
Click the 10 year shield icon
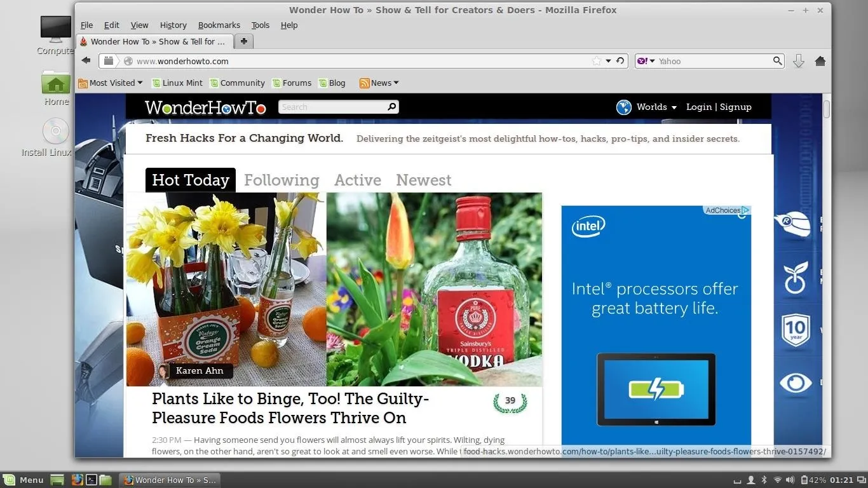[x=796, y=330]
